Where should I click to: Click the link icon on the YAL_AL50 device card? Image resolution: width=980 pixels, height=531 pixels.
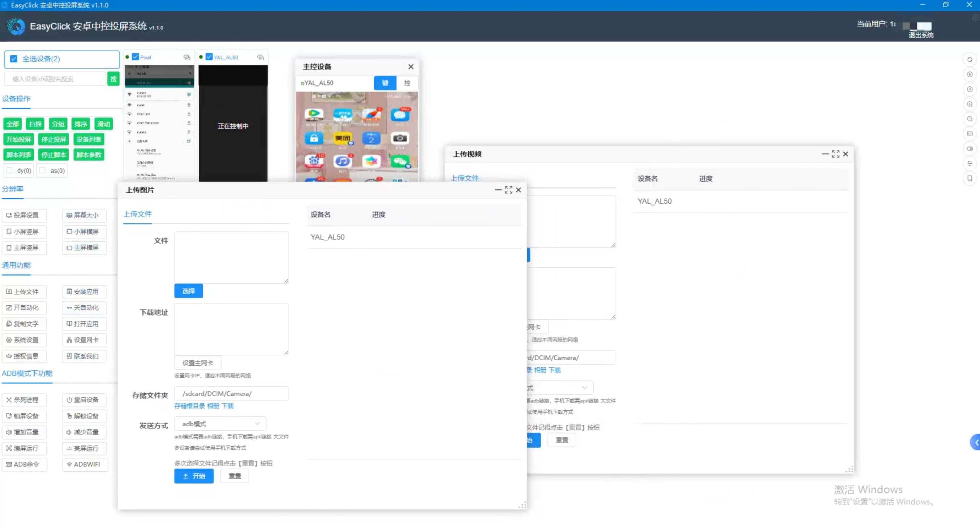point(261,57)
